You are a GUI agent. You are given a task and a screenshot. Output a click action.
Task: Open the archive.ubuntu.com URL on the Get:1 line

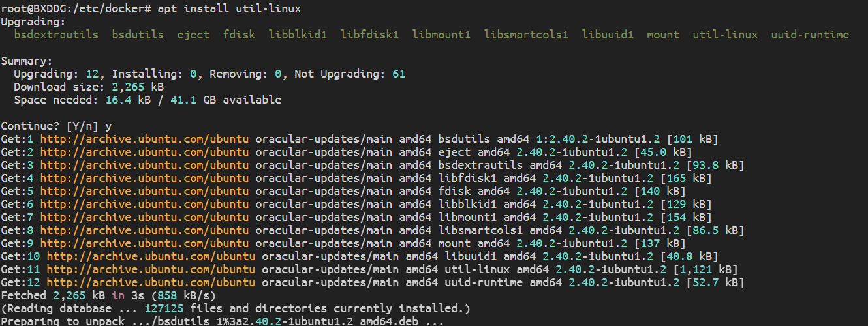pos(144,139)
